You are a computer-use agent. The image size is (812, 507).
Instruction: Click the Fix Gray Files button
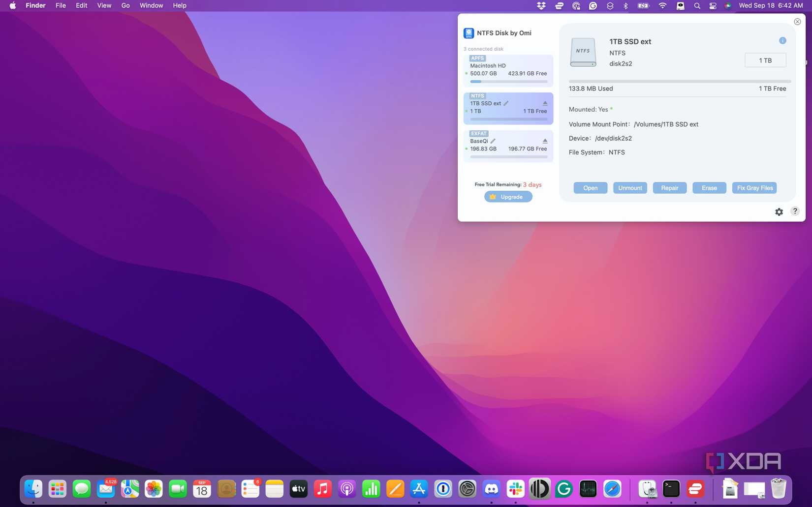[x=754, y=188]
